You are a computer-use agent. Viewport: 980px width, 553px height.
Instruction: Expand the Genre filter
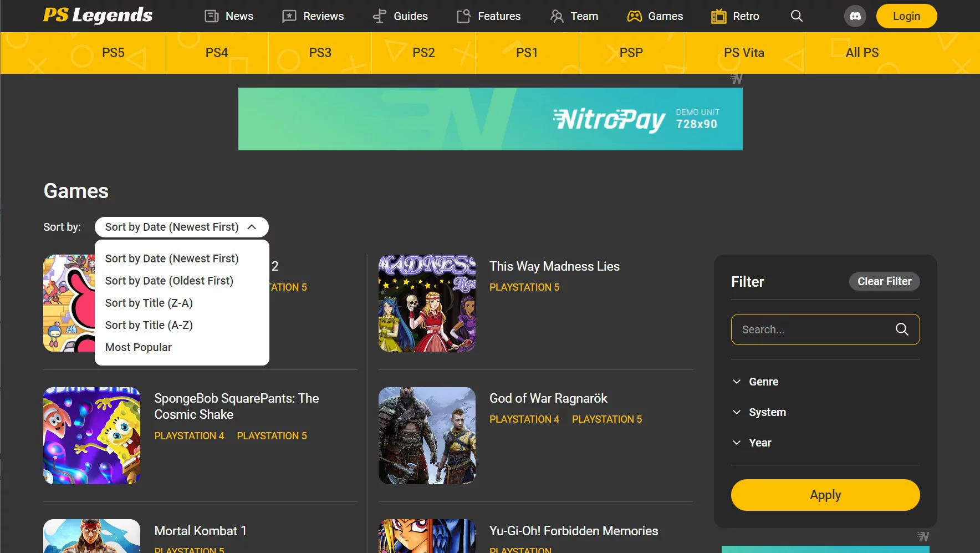pyautogui.click(x=755, y=382)
